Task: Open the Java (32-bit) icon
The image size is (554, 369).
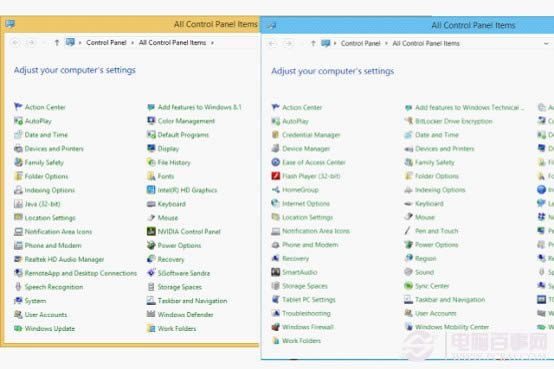Action: click(x=18, y=204)
